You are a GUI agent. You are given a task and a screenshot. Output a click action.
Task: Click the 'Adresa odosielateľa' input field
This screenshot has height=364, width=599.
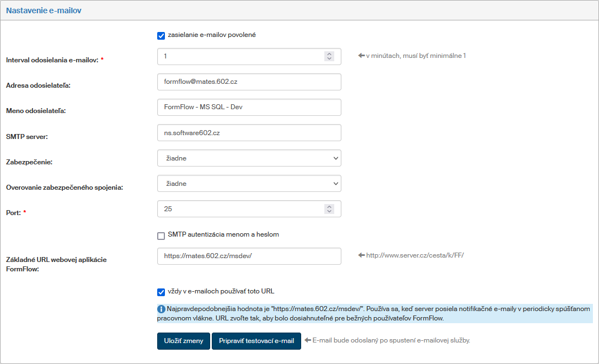click(x=249, y=82)
